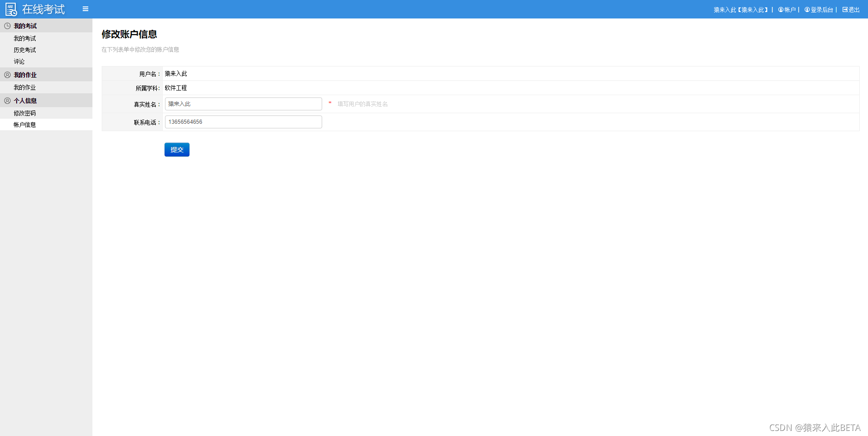Image resolution: width=868 pixels, height=436 pixels.
Task: Click the hint text 填写用户的真实姓名
Action: pyautogui.click(x=362, y=104)
